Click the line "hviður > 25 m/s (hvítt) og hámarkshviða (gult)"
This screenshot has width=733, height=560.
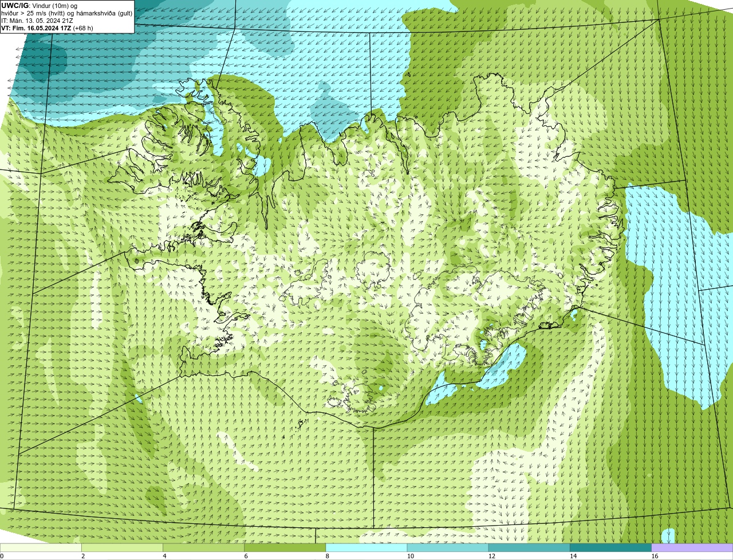(66, 13)
